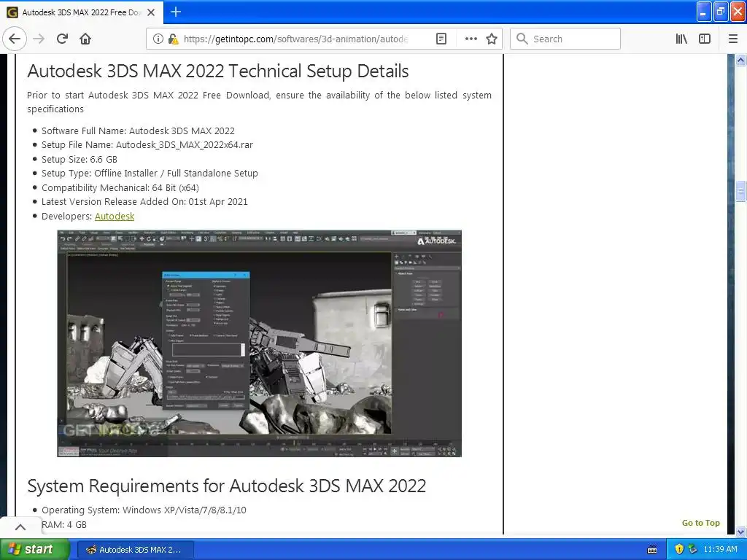
Task: Click the browser back arrow button
Action: [x=15, y=39]
